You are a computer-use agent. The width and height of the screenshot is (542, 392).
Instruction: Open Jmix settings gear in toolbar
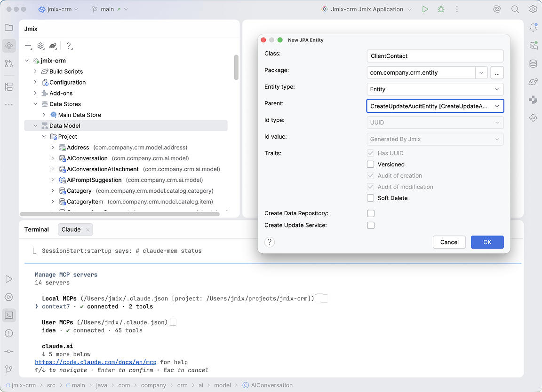click(41, 46)
